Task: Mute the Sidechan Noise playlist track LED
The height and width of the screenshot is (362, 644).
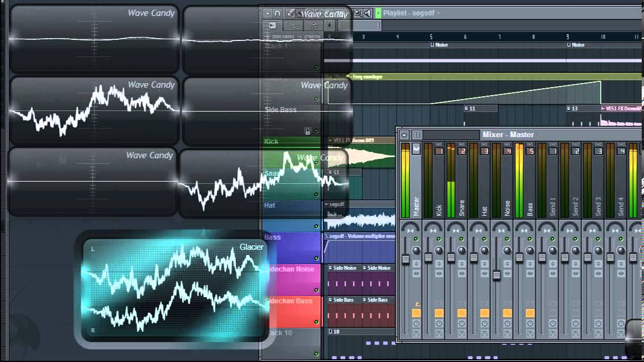Action: click(x=316, y=290)
